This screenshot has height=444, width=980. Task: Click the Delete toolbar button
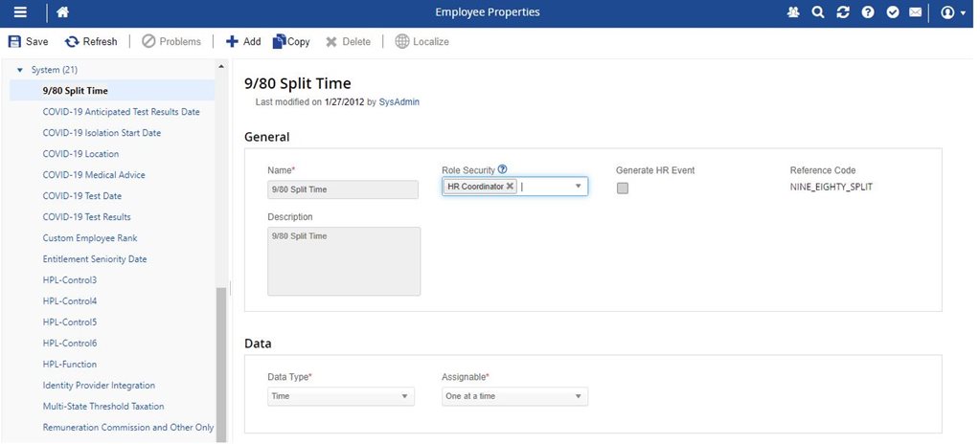[348, 42]
